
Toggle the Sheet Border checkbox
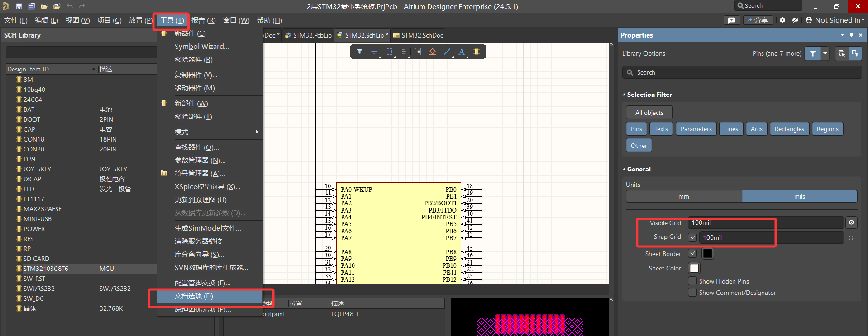(x=692, y=253)
